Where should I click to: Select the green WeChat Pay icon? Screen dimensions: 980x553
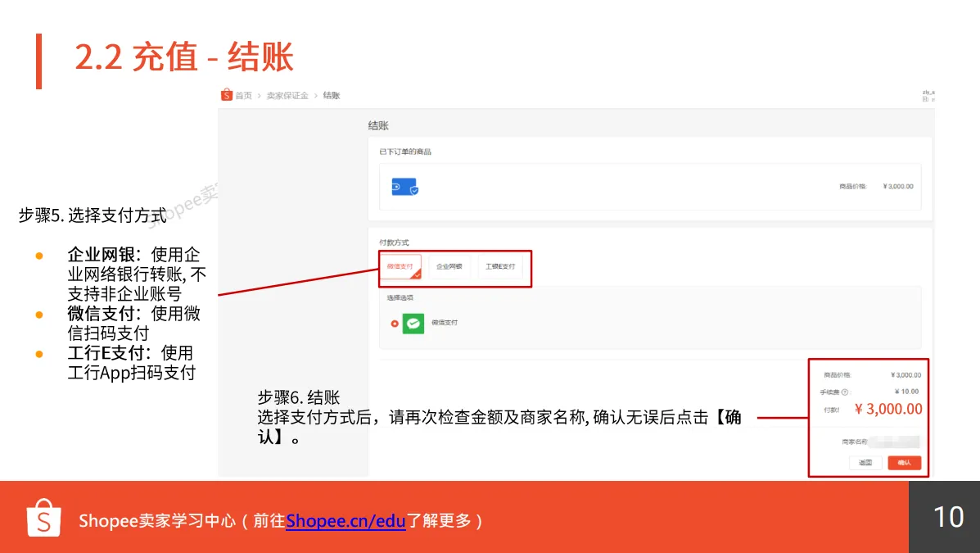point(413,323)
